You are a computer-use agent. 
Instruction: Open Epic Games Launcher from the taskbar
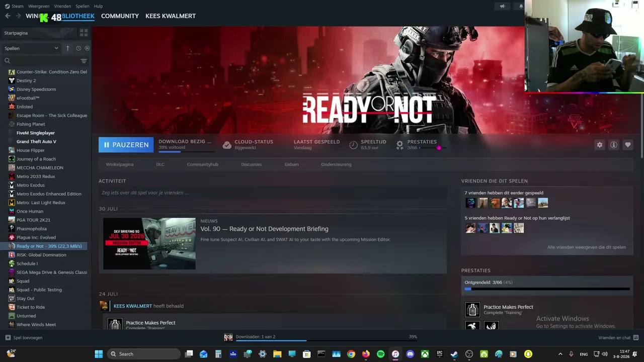coord(439,354)
